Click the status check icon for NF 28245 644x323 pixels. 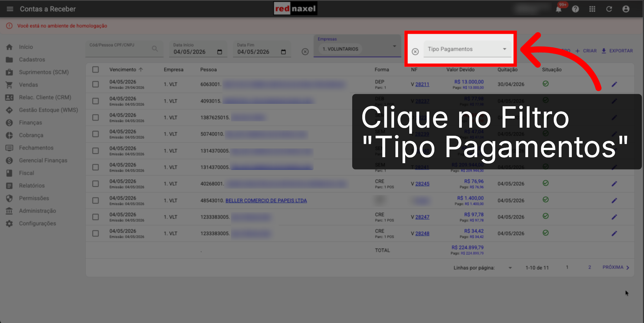[x=546, y=183]
